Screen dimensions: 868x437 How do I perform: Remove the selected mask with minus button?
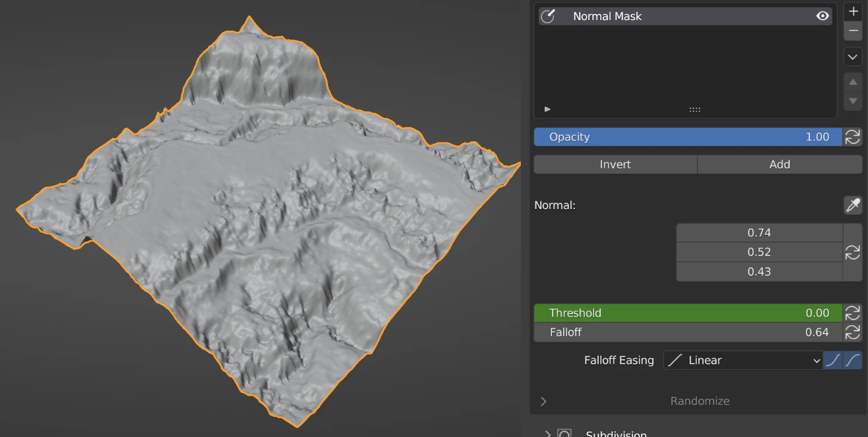pos(853,31)
